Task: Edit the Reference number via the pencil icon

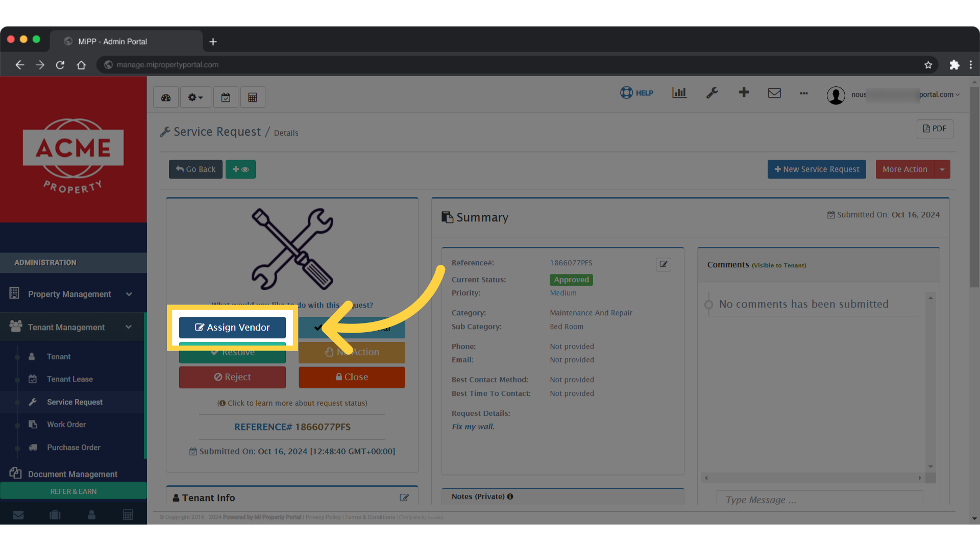Action: pos(663,264)
